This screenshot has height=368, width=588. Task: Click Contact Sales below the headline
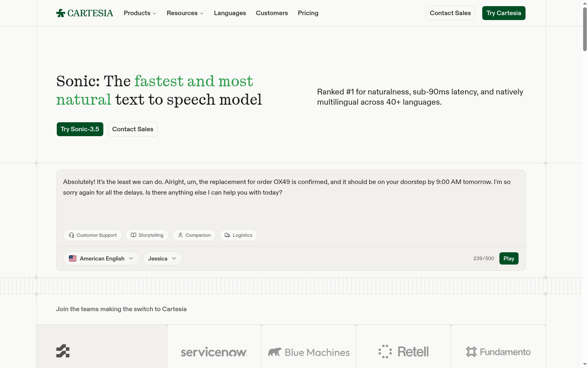click(x=133, y=129)
